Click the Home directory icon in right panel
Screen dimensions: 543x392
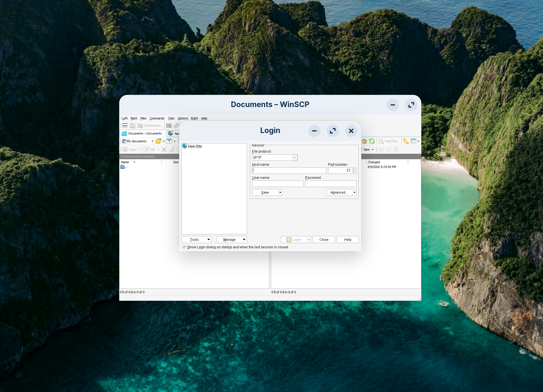click(364, 141)
